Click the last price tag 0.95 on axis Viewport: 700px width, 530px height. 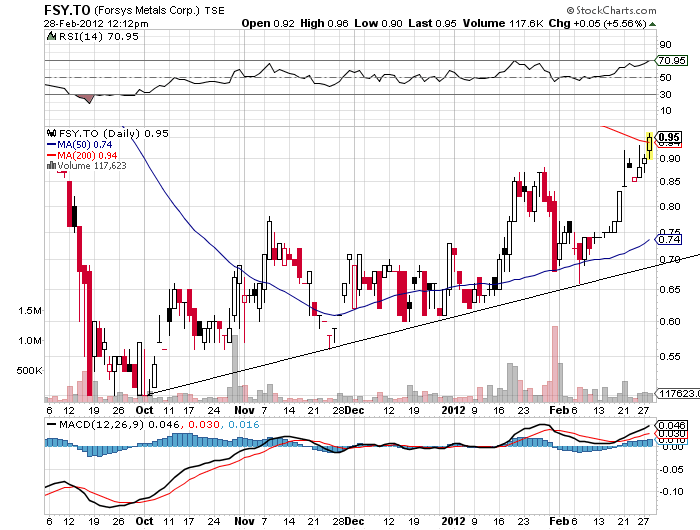[669, 137]
